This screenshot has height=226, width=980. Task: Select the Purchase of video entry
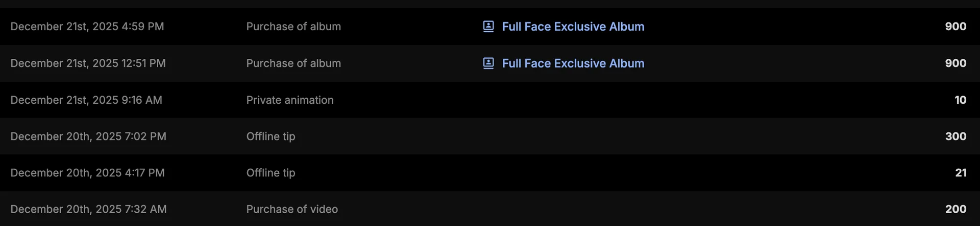[x=292, y=209]
